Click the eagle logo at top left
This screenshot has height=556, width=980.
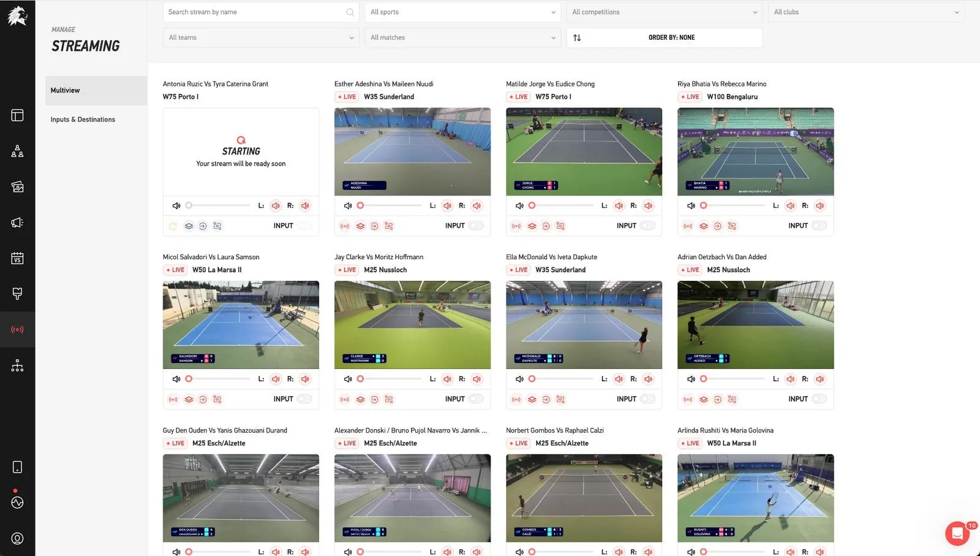(x=17, y=15)
